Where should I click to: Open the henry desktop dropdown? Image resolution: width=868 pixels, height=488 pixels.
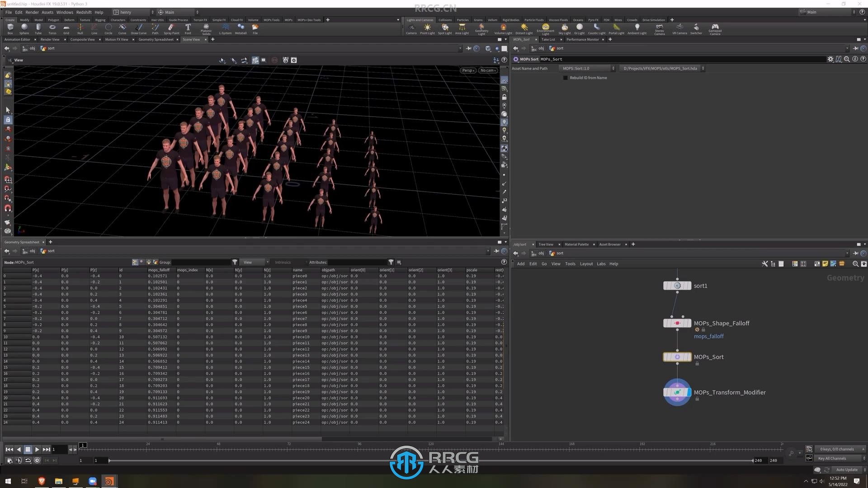pyautogui.click(x=133, y=12)
